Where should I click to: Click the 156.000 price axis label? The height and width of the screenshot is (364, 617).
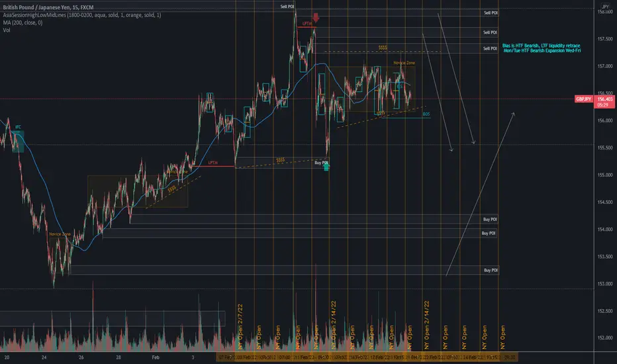[605, 120]
